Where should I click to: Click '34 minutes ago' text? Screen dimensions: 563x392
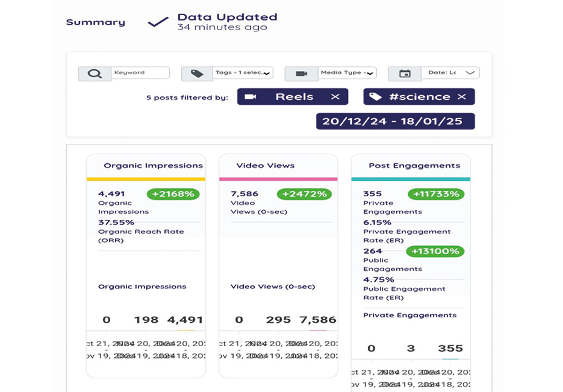pos(222,27)
